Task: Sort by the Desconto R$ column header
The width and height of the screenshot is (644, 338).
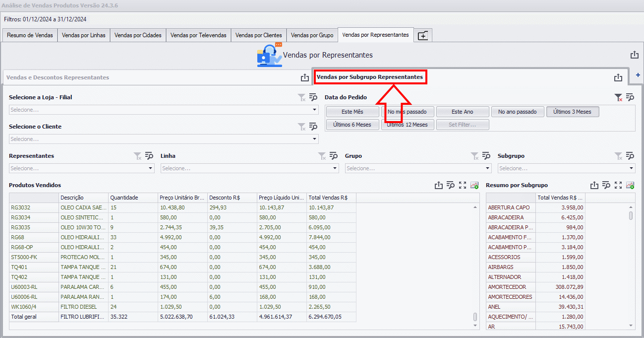Action: pyautogui.click(x=232, y=198)
